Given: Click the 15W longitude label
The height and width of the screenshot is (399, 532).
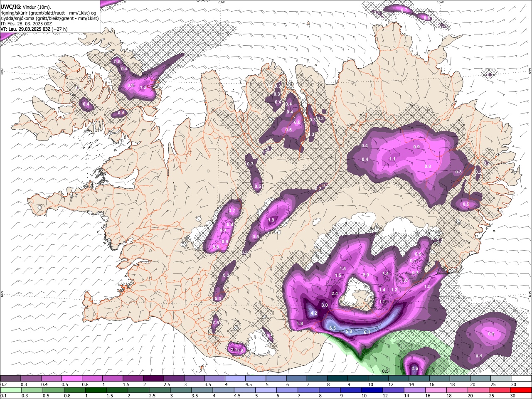Looking at the screenshot, I should 440,2.
